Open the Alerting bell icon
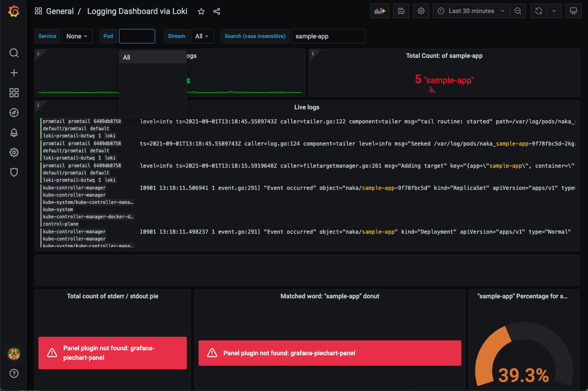588x391 pixels. point(14,132)
